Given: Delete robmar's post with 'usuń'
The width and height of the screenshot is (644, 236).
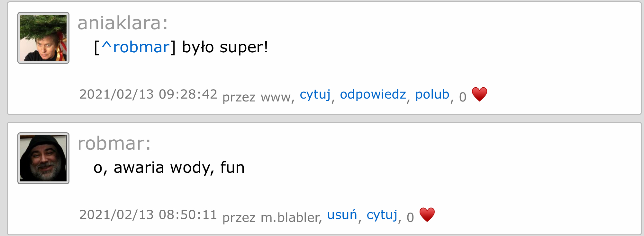Looking at the screenshot, I should click(342, 214).
